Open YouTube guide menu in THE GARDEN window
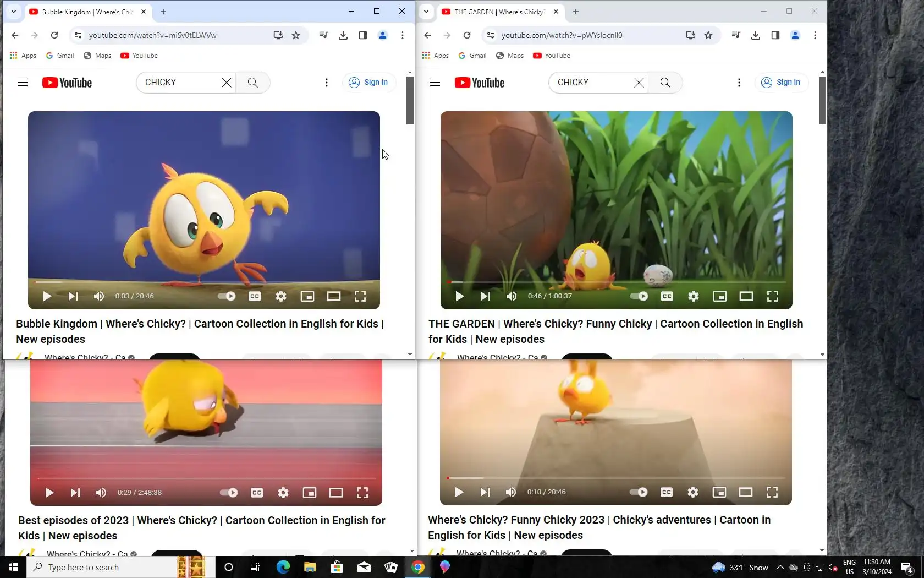Viewport: 924px width, 578px height. 435,83
